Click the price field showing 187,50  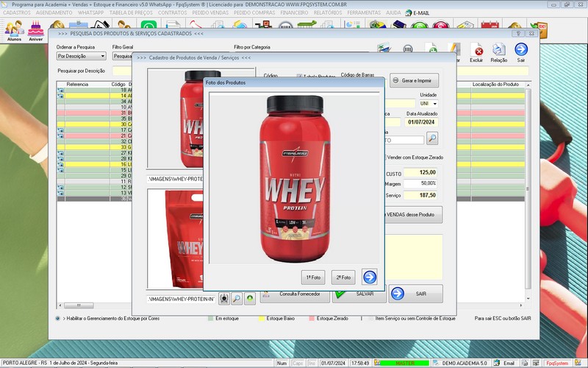420,195
